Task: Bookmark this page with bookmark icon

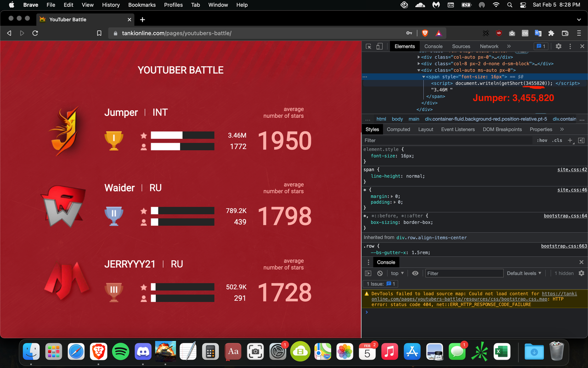Action: [x=99, y=33]
